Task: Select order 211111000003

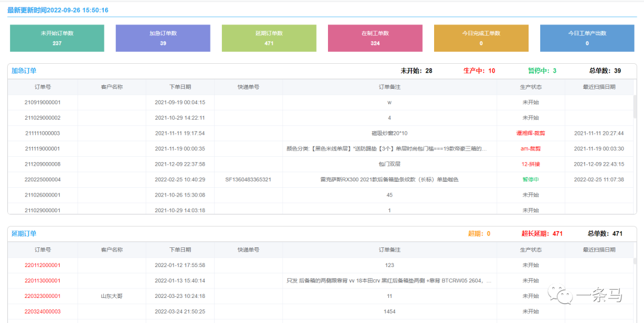Action: tap(43, 133)
